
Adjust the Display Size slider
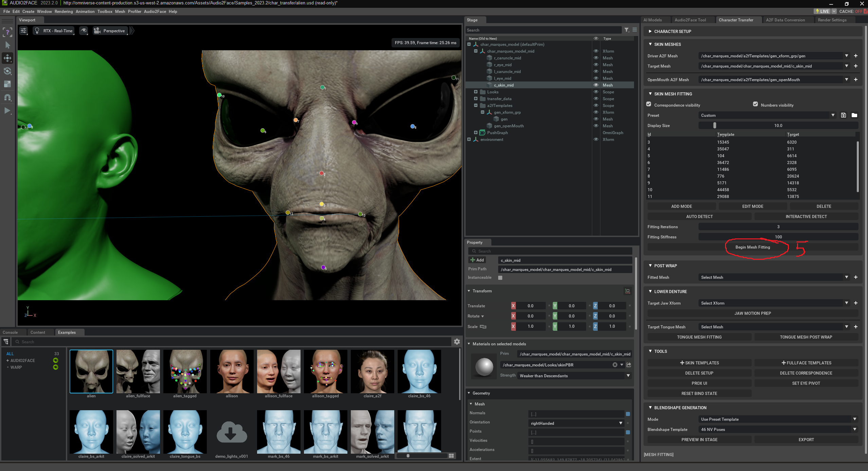pyautogui.click(x=715, y=126)
